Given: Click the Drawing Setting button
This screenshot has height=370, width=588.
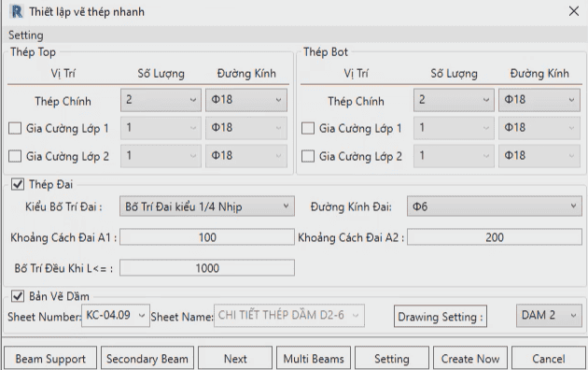Looking at the screenshot, I should [441, 317].
